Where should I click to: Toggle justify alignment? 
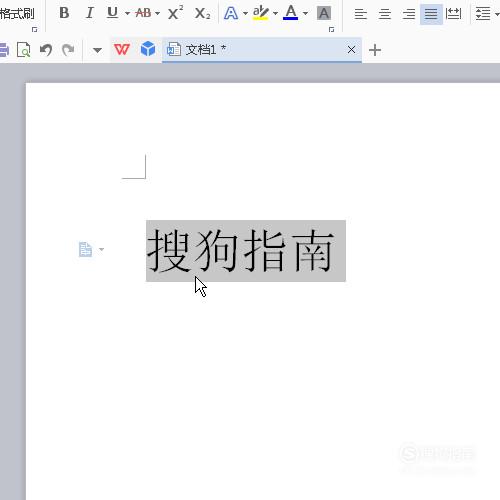pyautogui.click(x=431, y=14)
